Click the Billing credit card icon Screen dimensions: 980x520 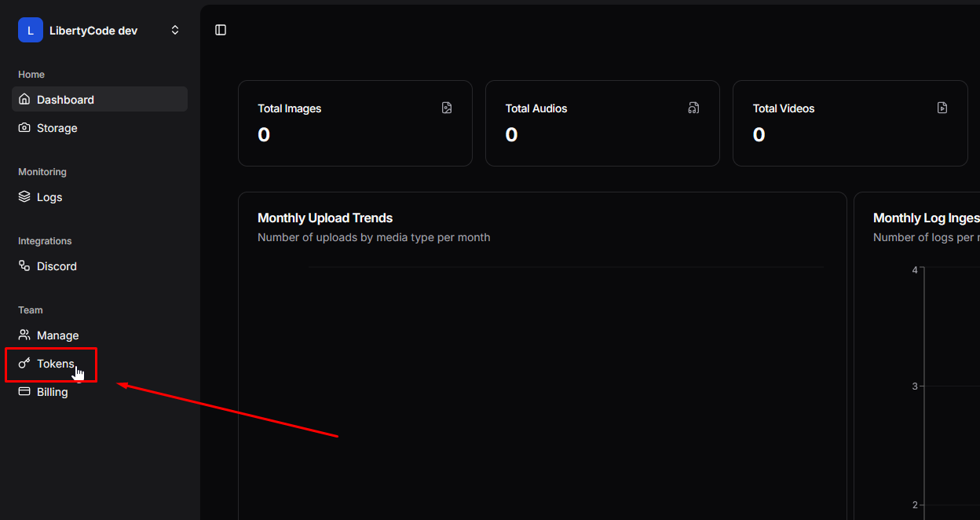coord(24,392)
